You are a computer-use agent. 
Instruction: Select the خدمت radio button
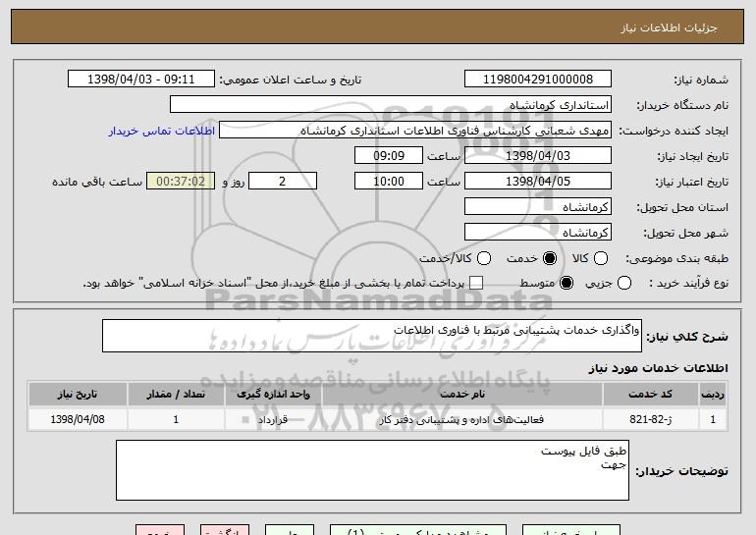550,258
